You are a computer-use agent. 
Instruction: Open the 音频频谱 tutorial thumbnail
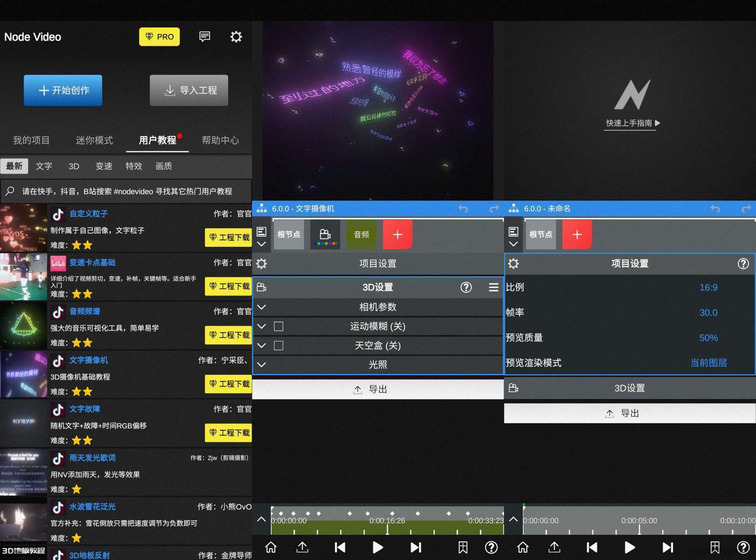(24, 326)
